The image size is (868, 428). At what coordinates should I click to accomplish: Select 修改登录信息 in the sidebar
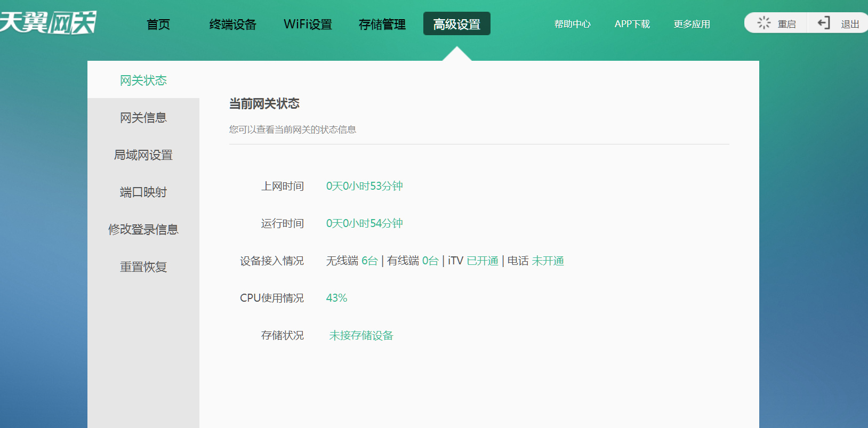(x=143, y=230)
